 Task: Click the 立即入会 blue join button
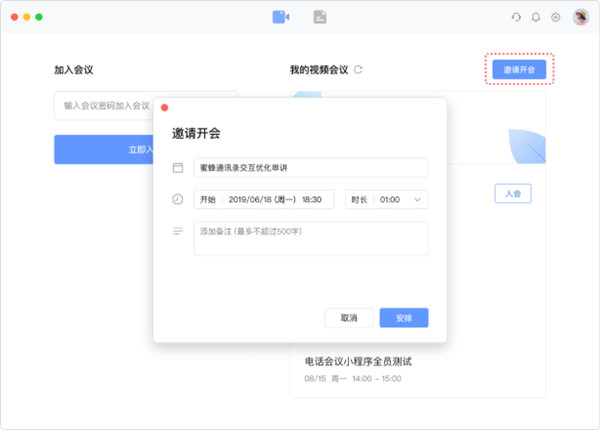coord(104,149)
